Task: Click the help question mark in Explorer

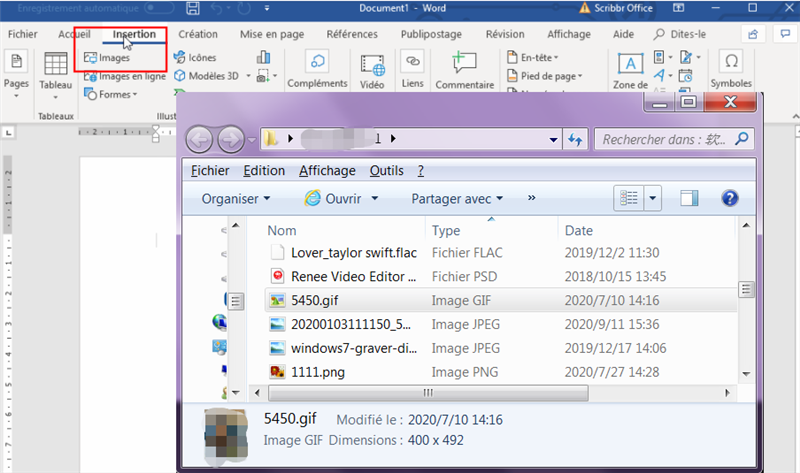Action: [730, 198]
